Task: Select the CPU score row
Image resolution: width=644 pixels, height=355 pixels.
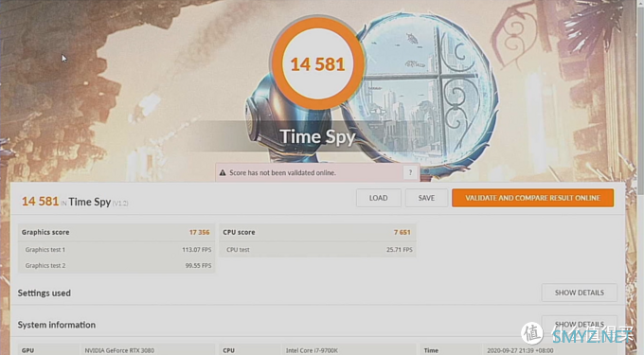Action: [x=317, y=232]
